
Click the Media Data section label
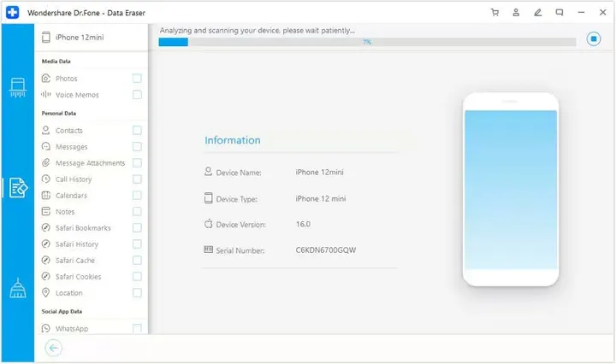(56, 62)
